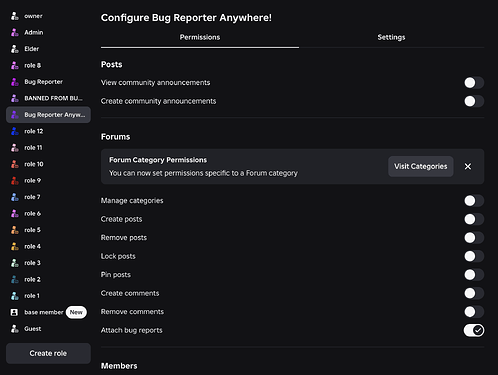498x375 pixels.
Task: Click the role 6 icon
Action: pos(15,214)
